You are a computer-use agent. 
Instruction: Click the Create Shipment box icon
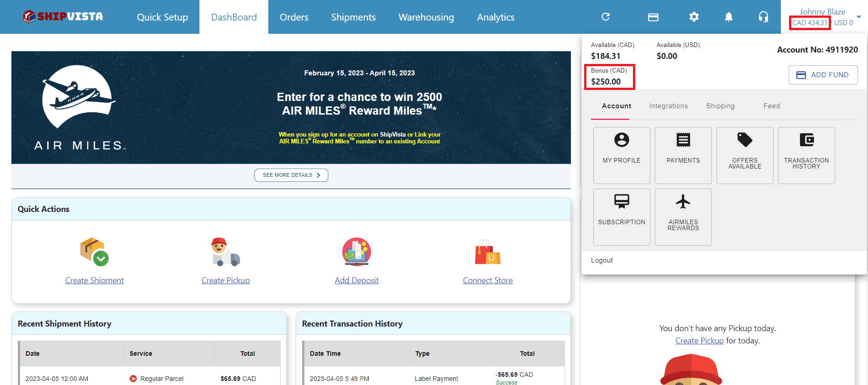[94, 252]
